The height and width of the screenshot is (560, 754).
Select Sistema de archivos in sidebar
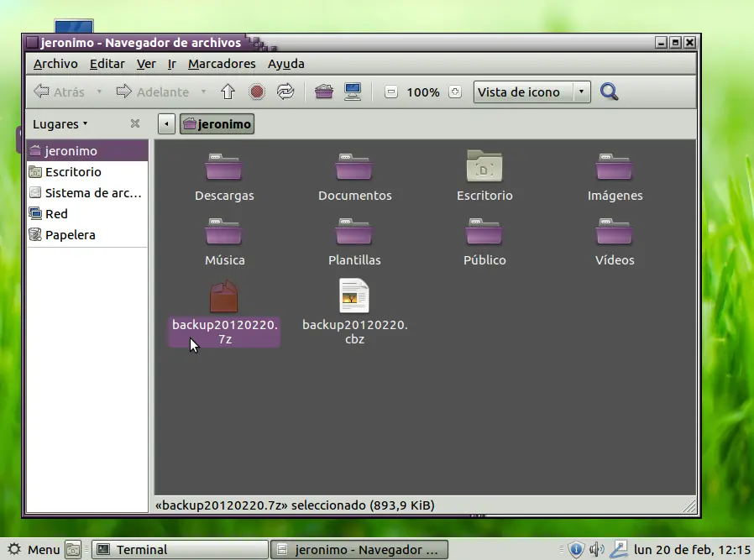pos(87,193)
